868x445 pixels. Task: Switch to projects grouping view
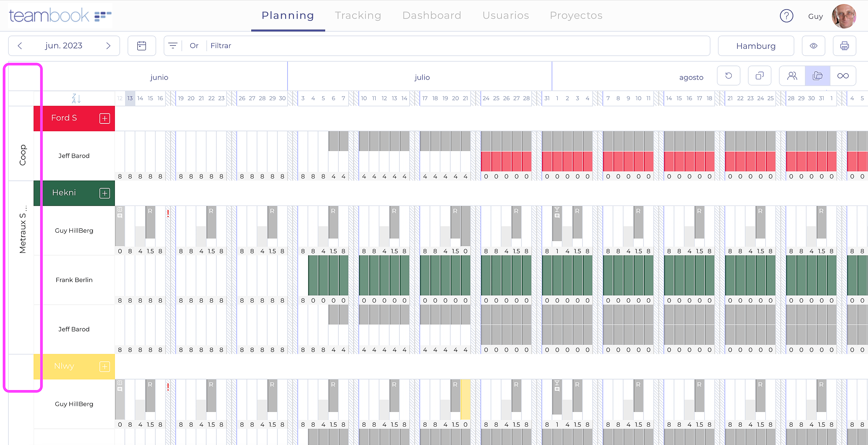[817, 76]
